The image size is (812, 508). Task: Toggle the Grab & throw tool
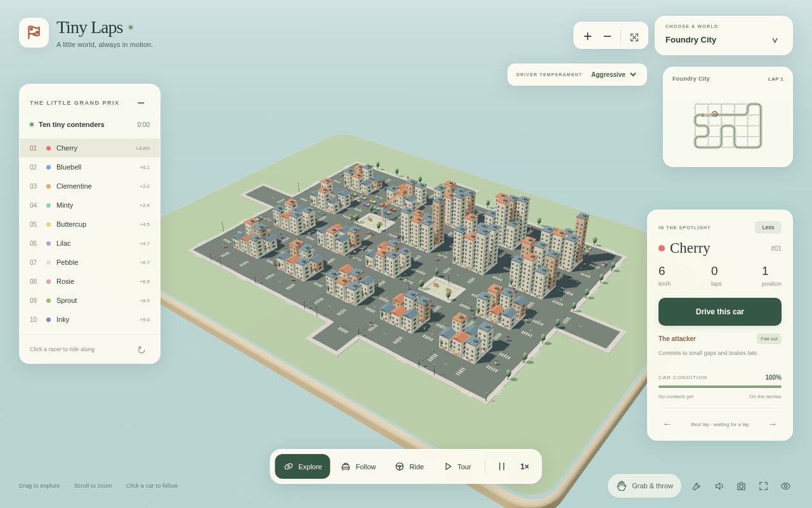tap(645, 486)
